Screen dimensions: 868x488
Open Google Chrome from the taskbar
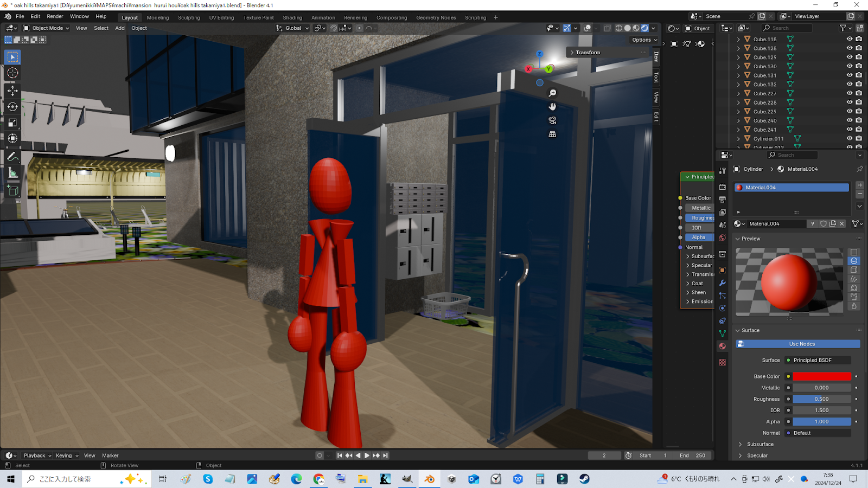click(318, 479)
